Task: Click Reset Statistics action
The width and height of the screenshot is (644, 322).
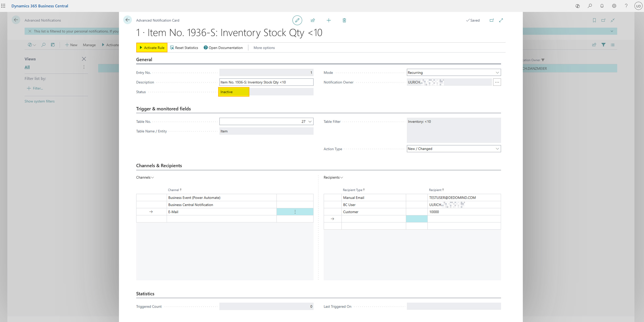Action: [x=184, y=48]
